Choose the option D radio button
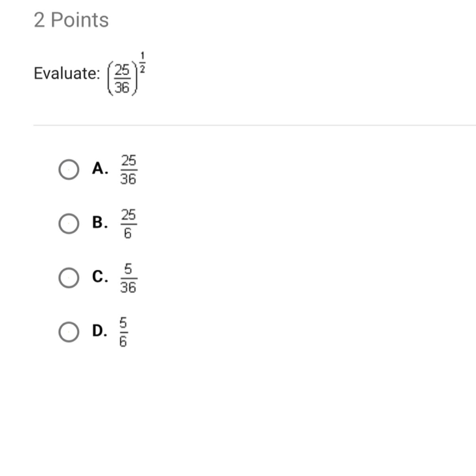Screen dimensions: 476x476 pyautogui.click(x=69, y=332)
